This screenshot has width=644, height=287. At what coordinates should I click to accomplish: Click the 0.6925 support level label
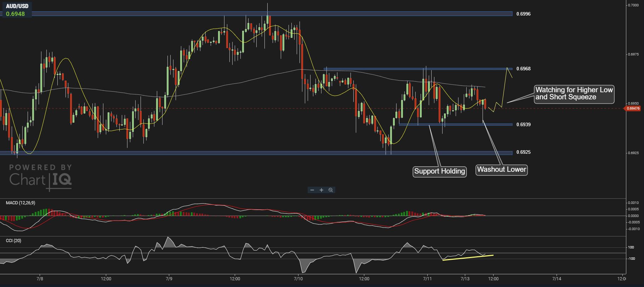[523, 152]
